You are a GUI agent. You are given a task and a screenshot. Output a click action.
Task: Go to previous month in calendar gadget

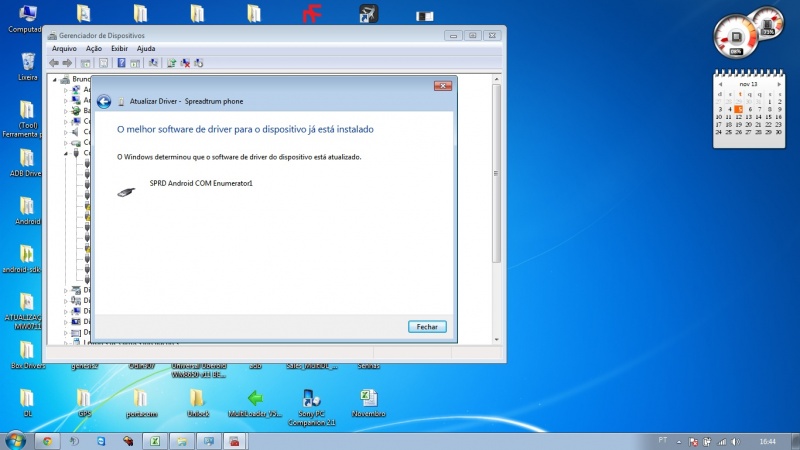[720, 84]
